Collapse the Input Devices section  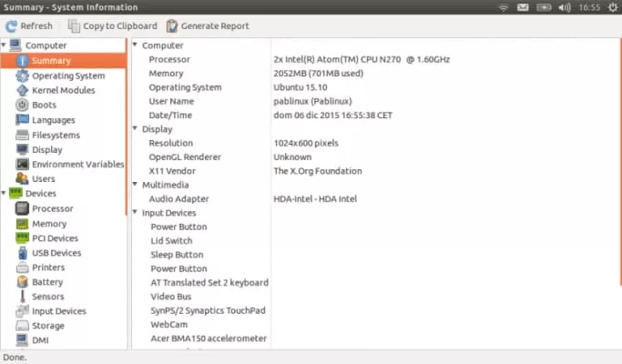point(136,213)
